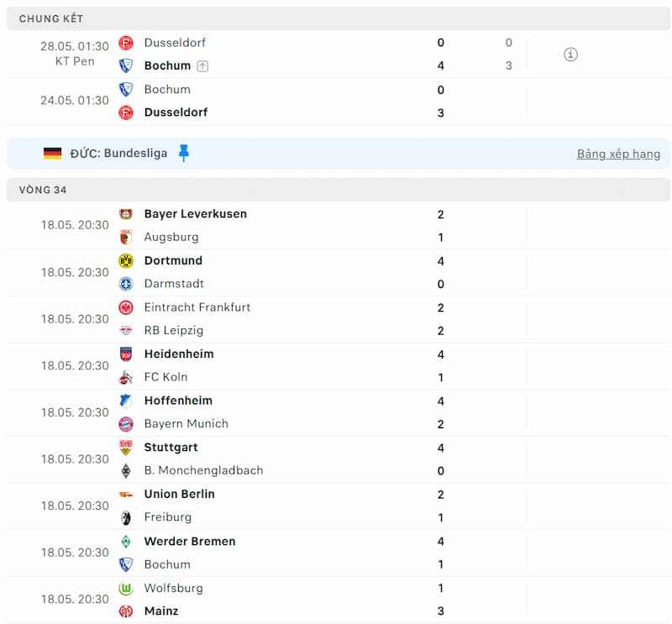Click the Bayer Leverkusen club logo
Image resolution: width=672 pixels, height=624 pixels.
(x=126, y=214)
